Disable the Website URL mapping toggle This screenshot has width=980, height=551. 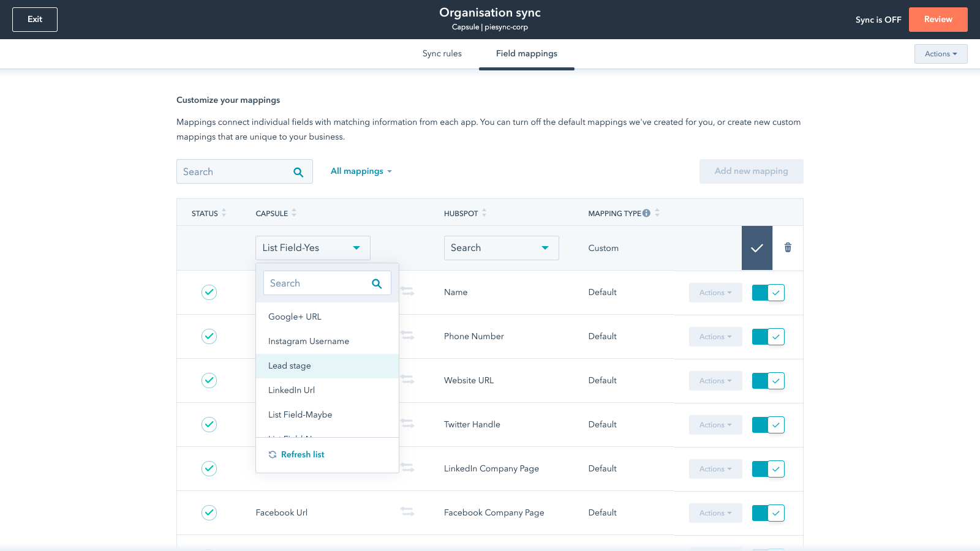coord(768,381)
